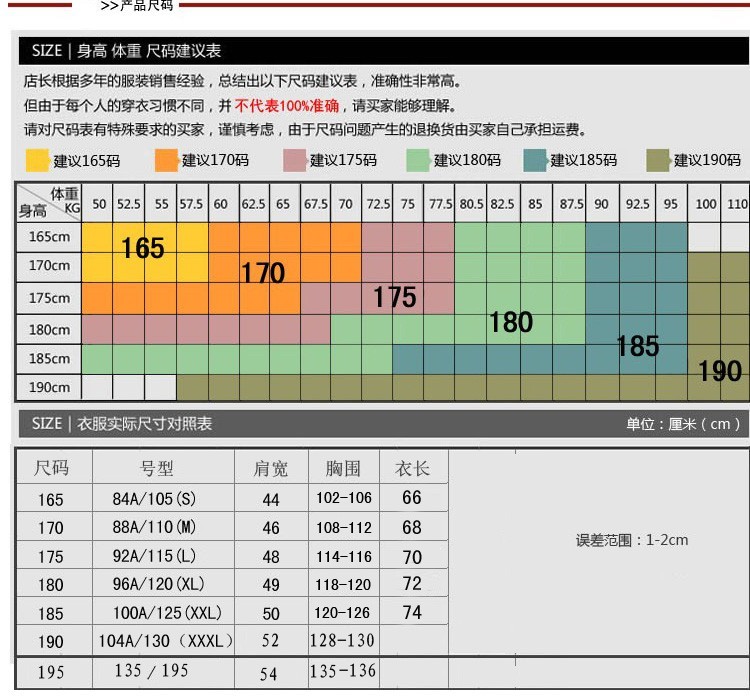Click the 胸围 column header

343,468
